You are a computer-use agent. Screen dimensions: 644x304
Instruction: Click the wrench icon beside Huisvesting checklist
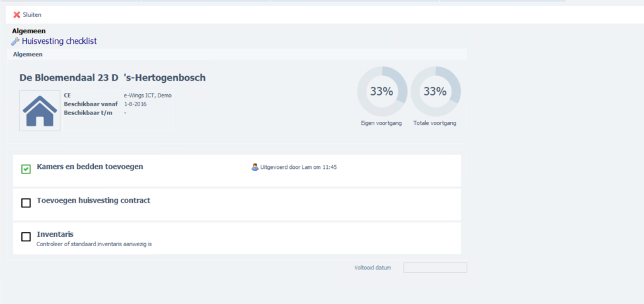[x=16, y=41]
